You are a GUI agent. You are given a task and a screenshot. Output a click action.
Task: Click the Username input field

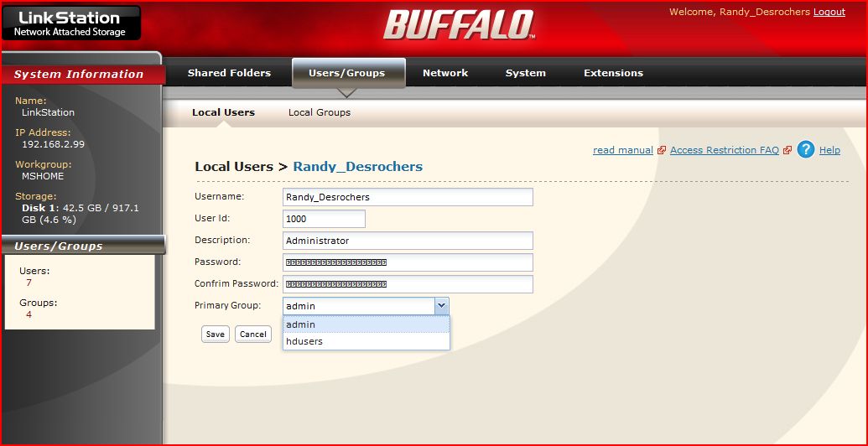408,197
